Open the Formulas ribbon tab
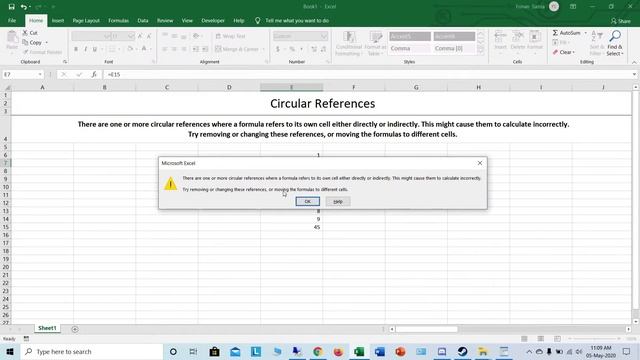 [x=118, y=20]
